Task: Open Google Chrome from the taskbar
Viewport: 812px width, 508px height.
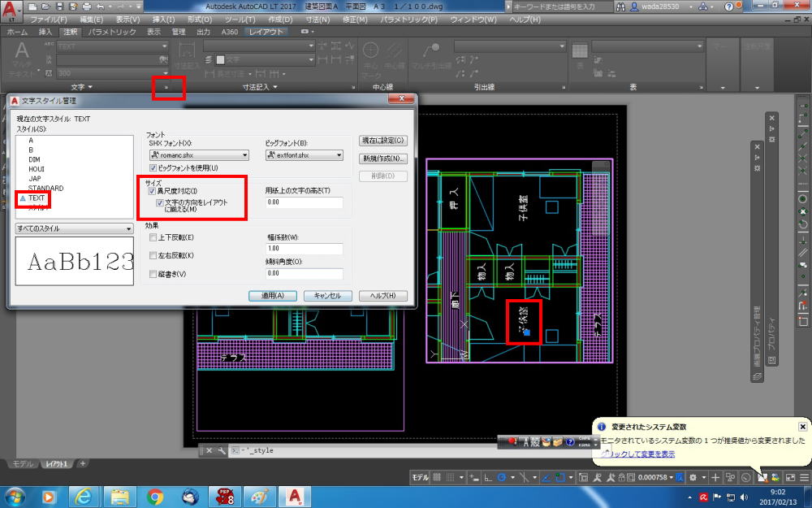Action: pyautogui.click(x=155, y=497)
